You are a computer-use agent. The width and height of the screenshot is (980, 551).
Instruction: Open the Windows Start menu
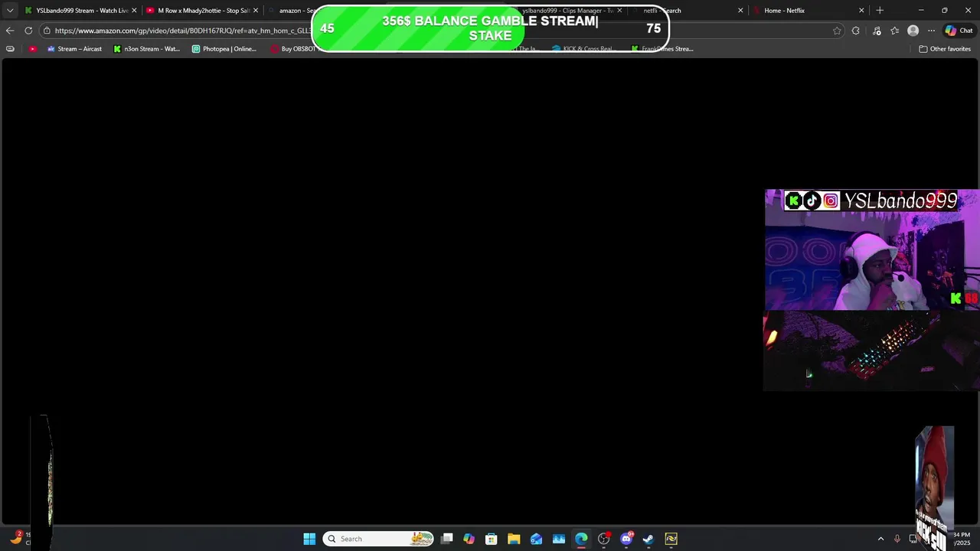[x=309, y=539]
